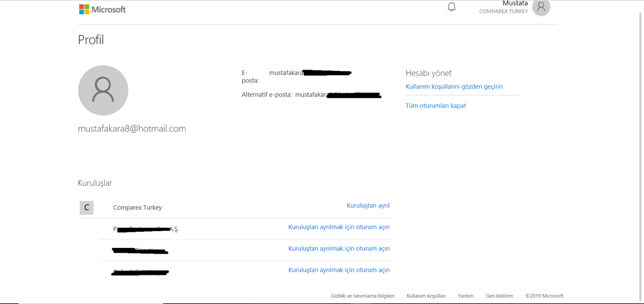Click the 'Profil' page heading
The width and height of the screenshot is (644, 304).
[91, 40]
